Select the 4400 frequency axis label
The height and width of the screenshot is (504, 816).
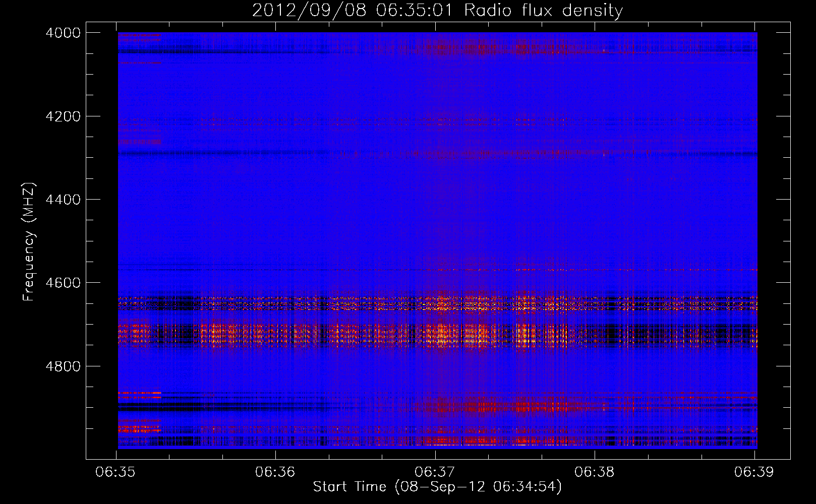click(63, 200)
